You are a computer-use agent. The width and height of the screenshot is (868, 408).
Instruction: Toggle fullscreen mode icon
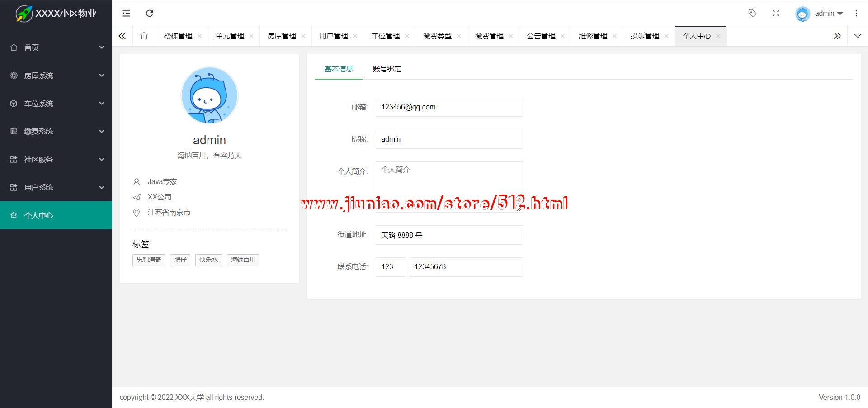pyautogui.click(x=776, y=14)
